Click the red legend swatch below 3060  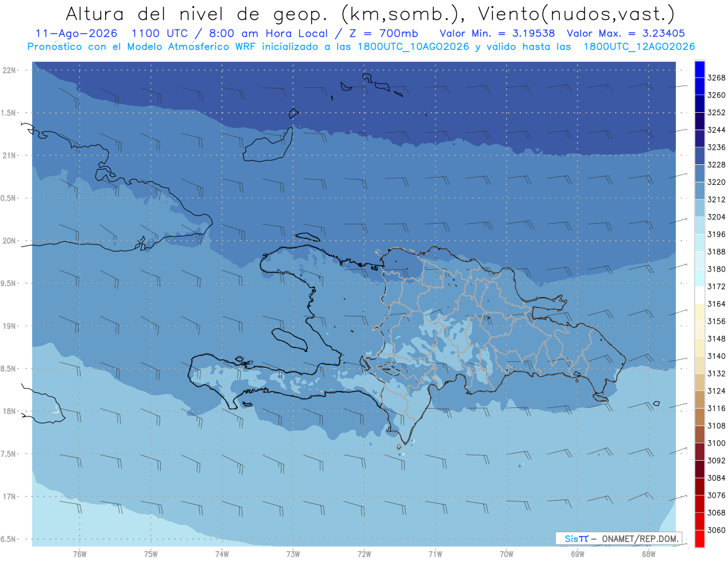tap(699, 538)
